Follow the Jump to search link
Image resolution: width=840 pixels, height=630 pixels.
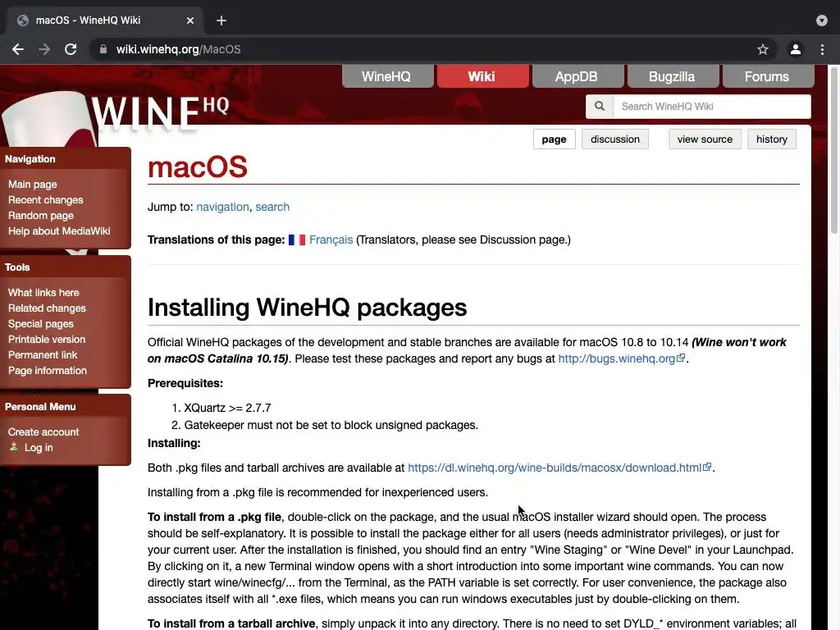tap(272, 207)
